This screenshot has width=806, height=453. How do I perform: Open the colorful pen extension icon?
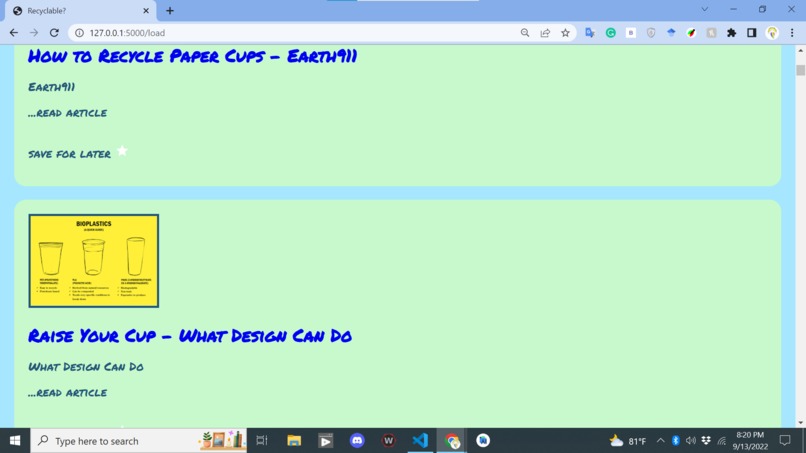(691, 33)
